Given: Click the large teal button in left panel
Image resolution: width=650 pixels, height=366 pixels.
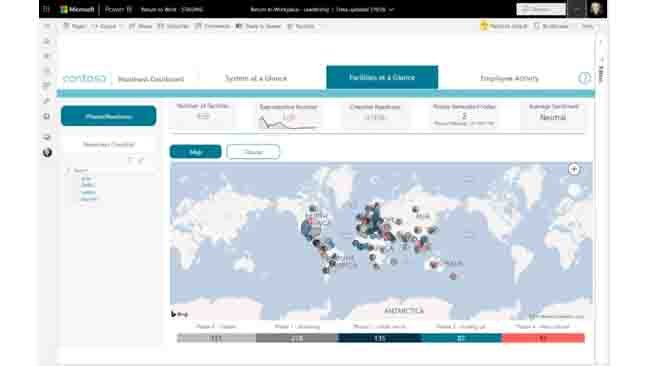Looking at the screenshot, I should pyautogui.click(x=109, y=116).
